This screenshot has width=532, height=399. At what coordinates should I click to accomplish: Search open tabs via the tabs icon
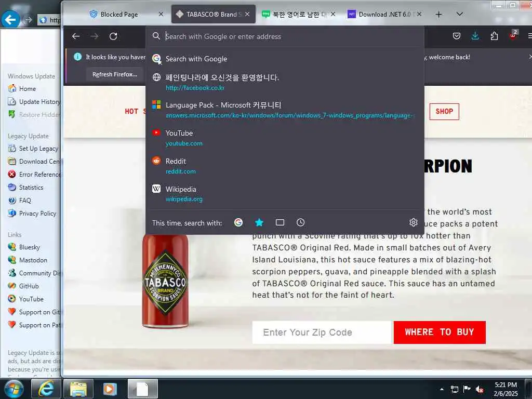point(280,222)
